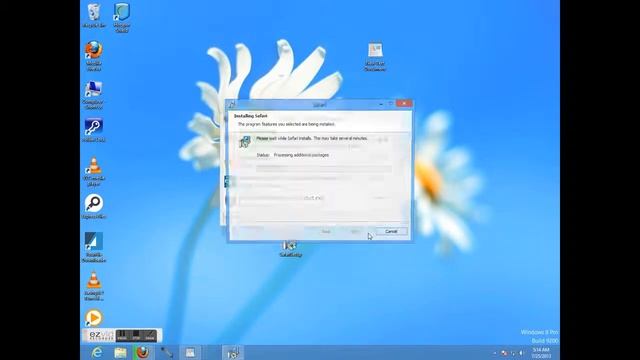Switch to Firefox in the taskbar
640x360 pixels.
tap(143, 353)
